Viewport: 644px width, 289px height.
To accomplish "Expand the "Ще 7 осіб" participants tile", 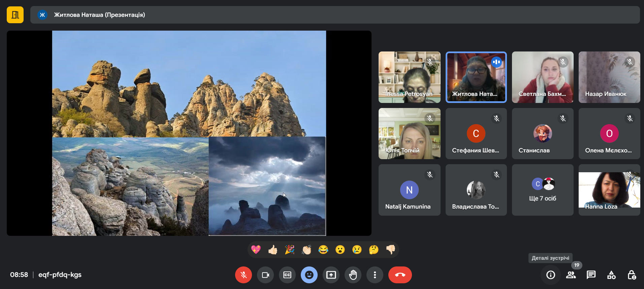I will tap(542, 190).
